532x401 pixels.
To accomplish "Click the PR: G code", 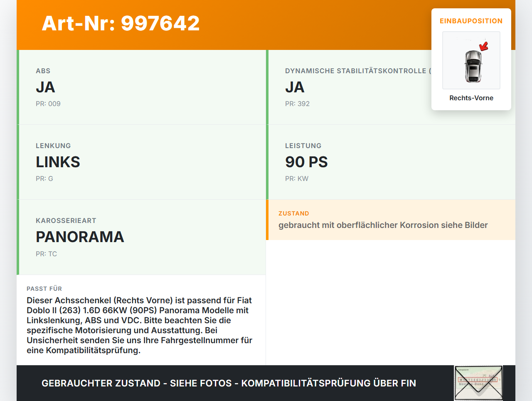I will (x=44, y=178).
